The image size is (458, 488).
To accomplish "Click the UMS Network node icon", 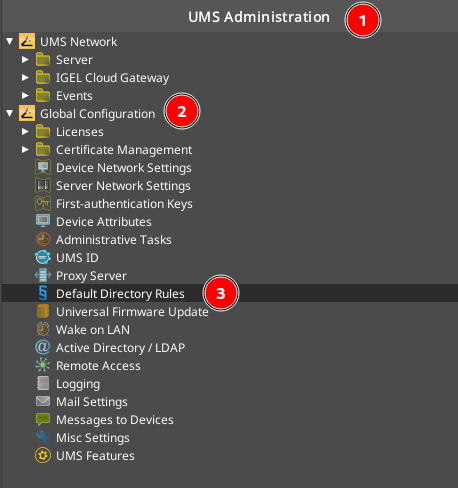I will 27,41.
